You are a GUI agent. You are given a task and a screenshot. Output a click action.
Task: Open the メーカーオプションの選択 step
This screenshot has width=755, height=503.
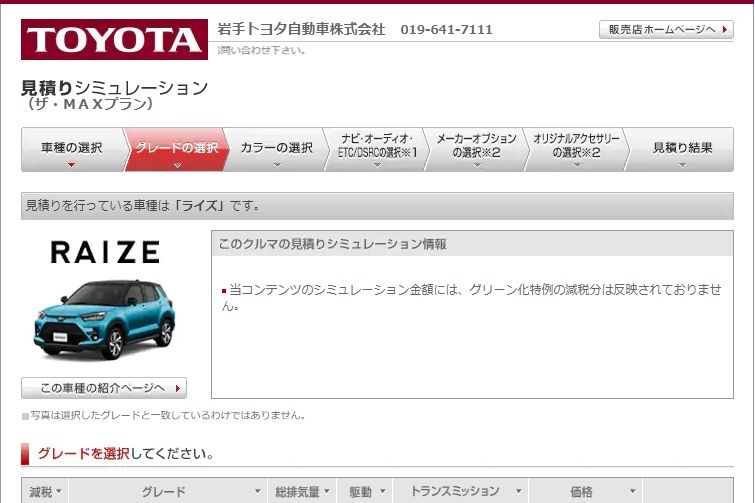pyautogui.click(x=477, y=150)
